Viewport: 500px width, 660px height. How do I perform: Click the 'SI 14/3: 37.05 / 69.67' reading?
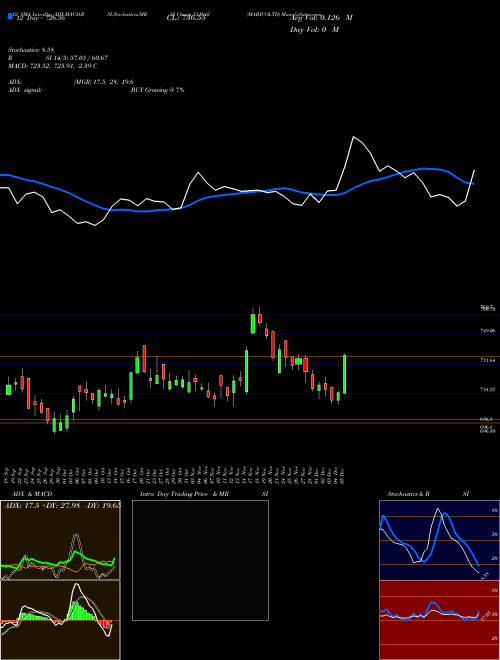pyautogui.click(x=77, y=58)
